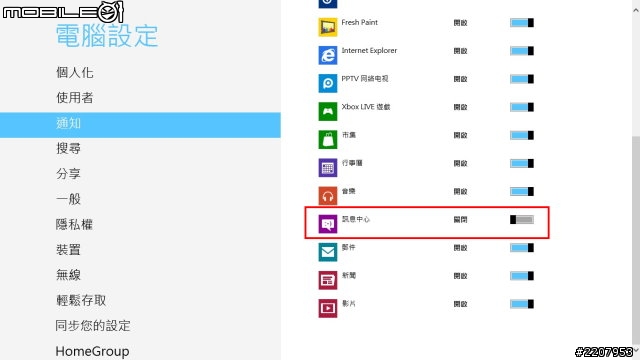Click the Internet Explorer app name
This screenshot has height=360, width=640.
369,51
